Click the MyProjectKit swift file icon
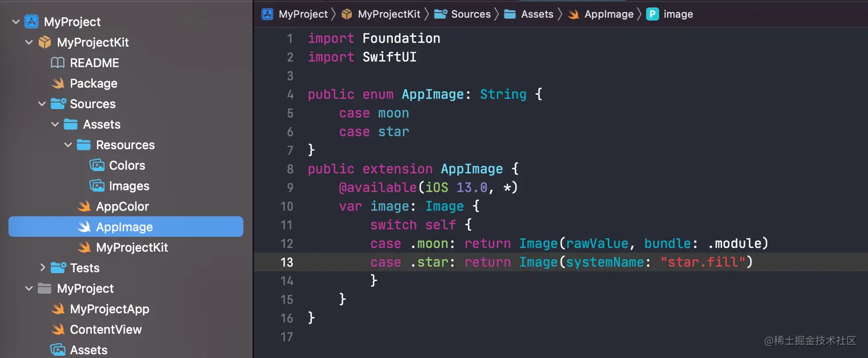868x358 pixels. coord(84,247)
